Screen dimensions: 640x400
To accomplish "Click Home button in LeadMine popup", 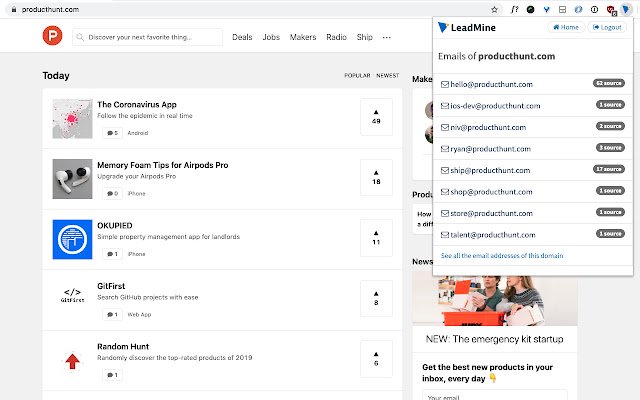I will (x=566, y=27).
